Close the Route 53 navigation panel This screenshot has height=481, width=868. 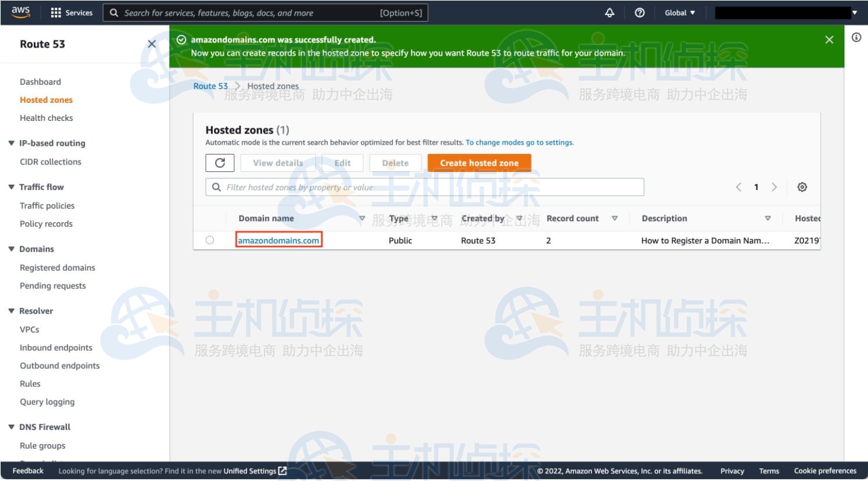click(152, 44)
